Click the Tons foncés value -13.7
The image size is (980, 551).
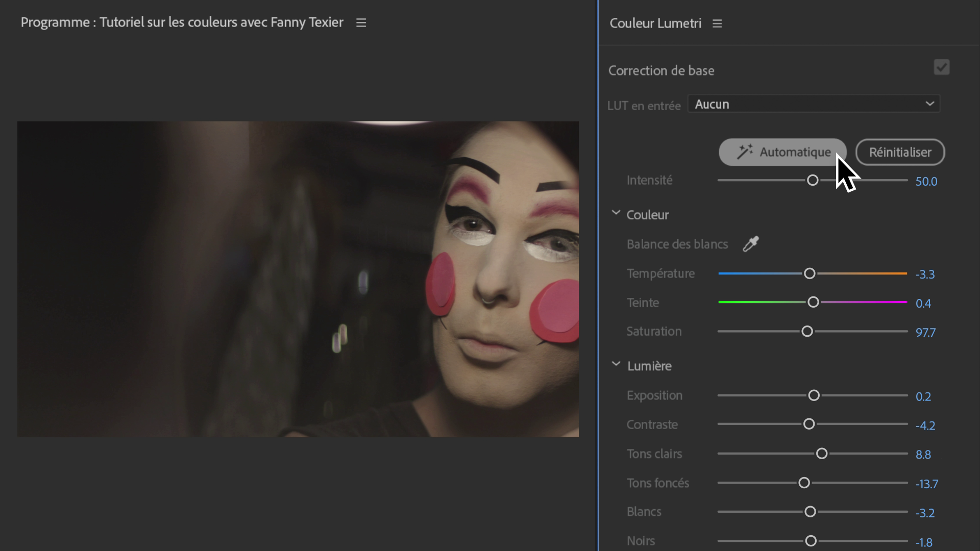pyautogui.click(x=926, y=484)
